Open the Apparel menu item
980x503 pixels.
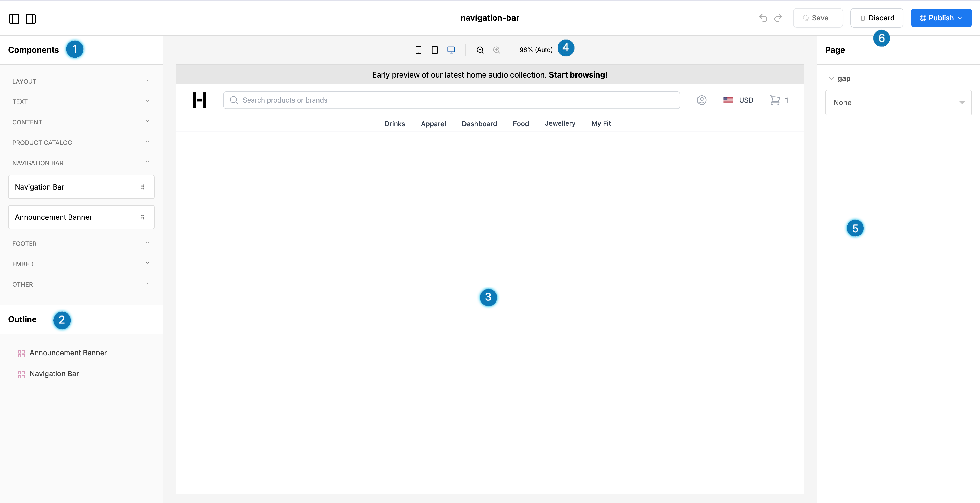click(x=433, y=123)
